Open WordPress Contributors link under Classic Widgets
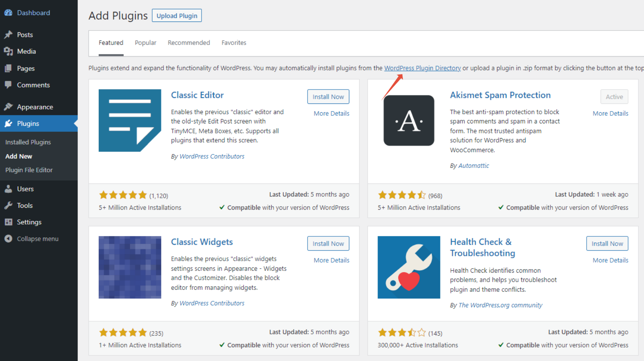Viewport: 644px width, 361px height. point(212,303)
